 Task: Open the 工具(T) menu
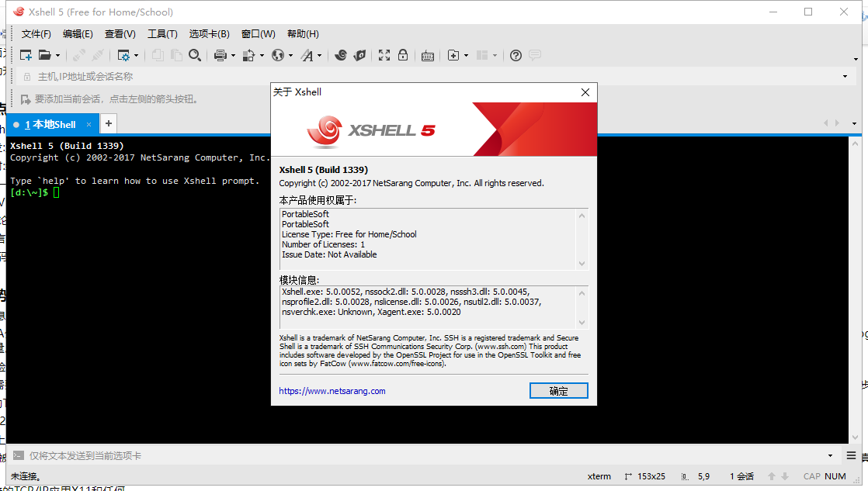[x=162, y=33]
